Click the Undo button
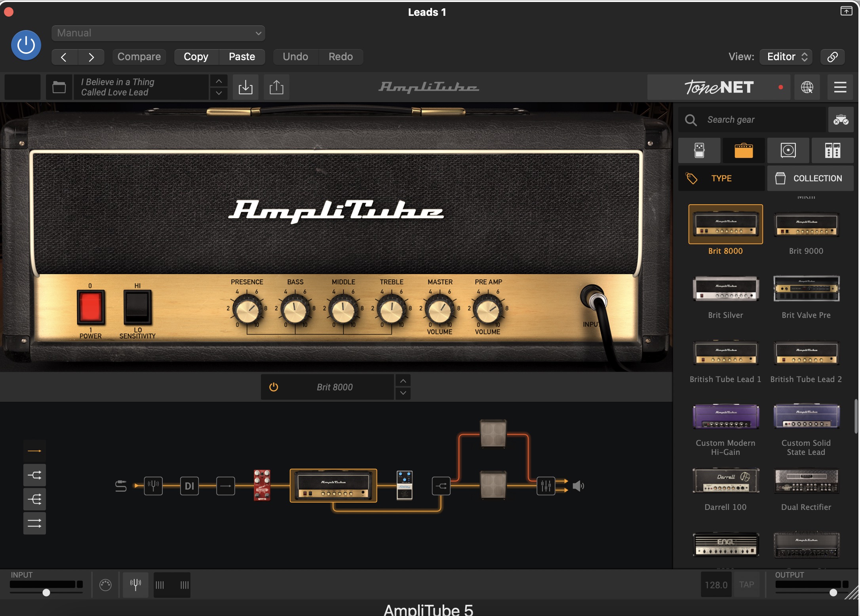The width and height of the screenshot is (860, 616). click(295, 57)
